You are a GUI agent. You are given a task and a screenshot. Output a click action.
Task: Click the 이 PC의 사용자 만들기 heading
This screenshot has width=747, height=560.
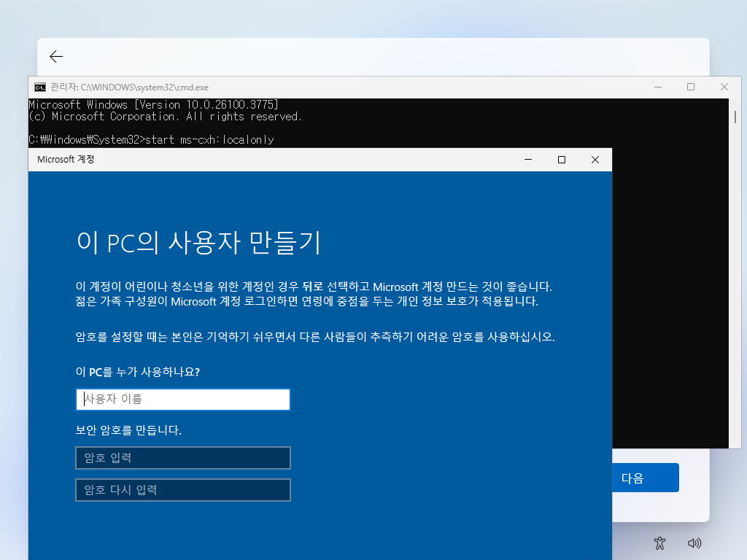198,243
